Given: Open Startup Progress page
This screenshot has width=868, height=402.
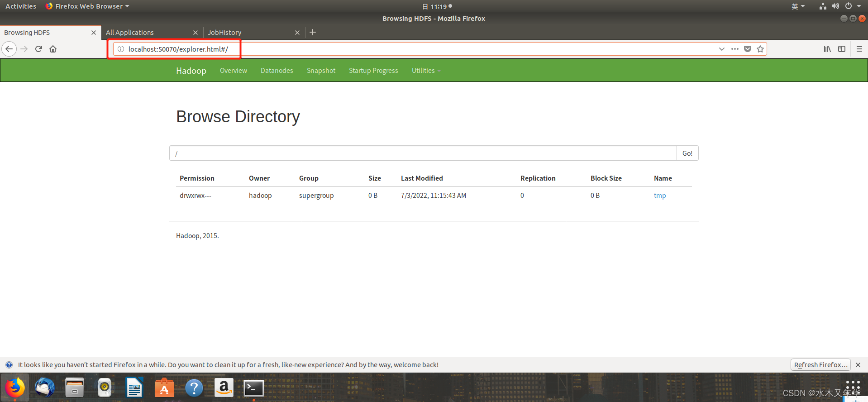Looking at the screenshot, I should pyautogui.click(x=373, y=71).
